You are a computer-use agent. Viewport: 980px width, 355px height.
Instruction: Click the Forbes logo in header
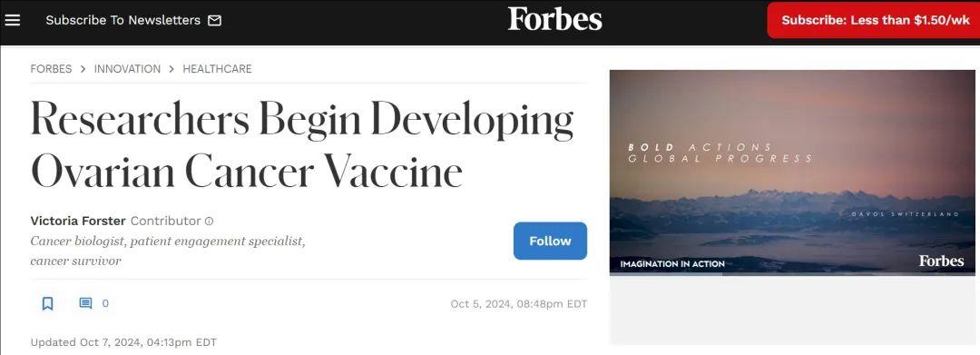pyautogui.click(x=555, y=19)
